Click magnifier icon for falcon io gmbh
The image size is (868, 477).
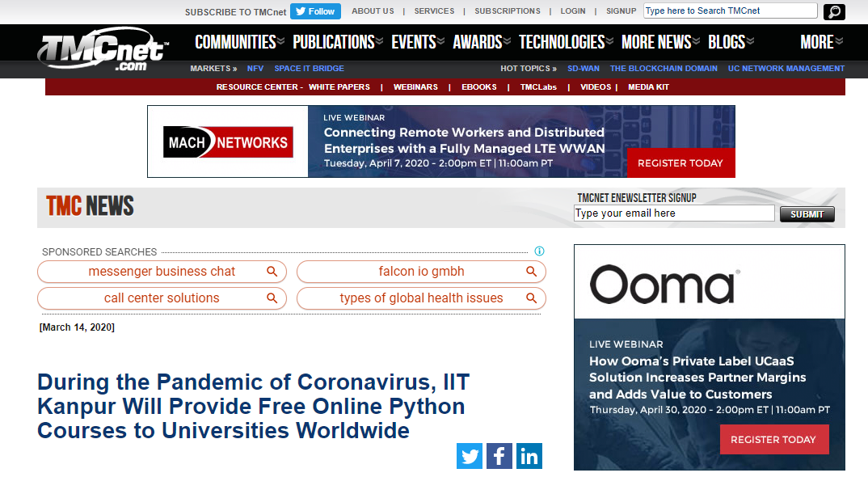pos(532,272)
